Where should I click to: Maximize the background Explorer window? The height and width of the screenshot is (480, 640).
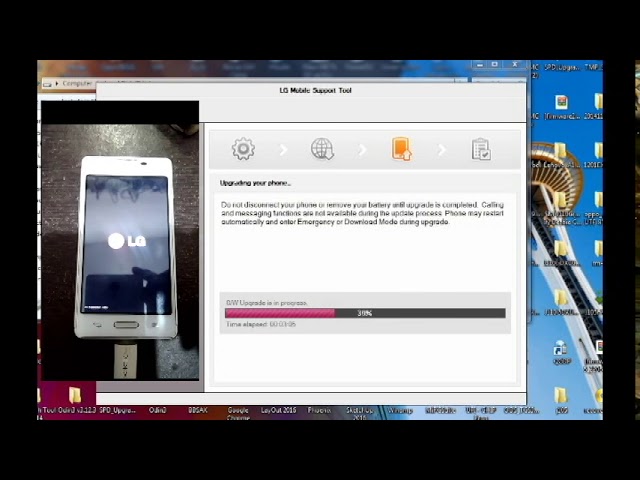tap(494, 65)
